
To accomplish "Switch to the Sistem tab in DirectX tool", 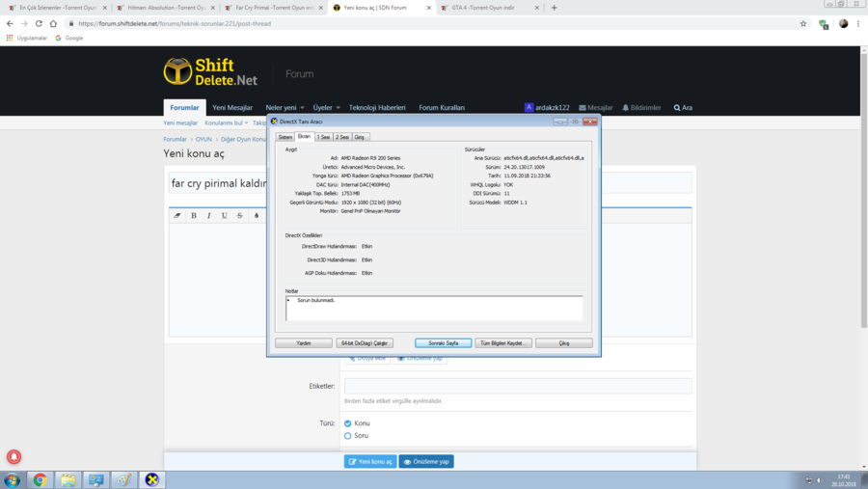I will [x=285, y=137].
